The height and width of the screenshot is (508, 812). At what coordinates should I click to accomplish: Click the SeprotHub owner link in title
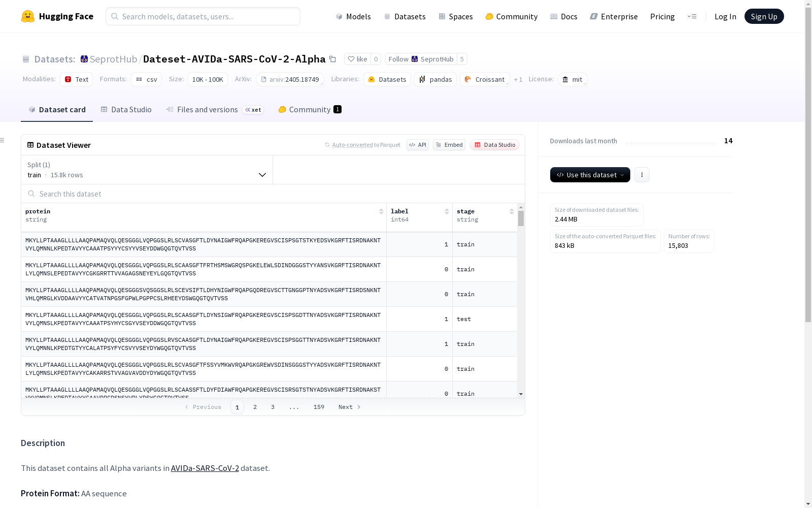pos(113,59)
